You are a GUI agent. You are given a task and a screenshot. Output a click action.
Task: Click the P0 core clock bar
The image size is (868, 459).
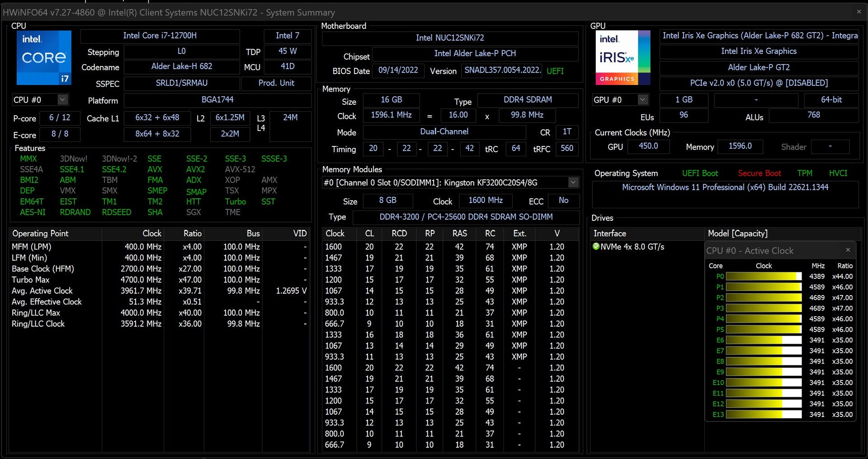click(763, 276)
